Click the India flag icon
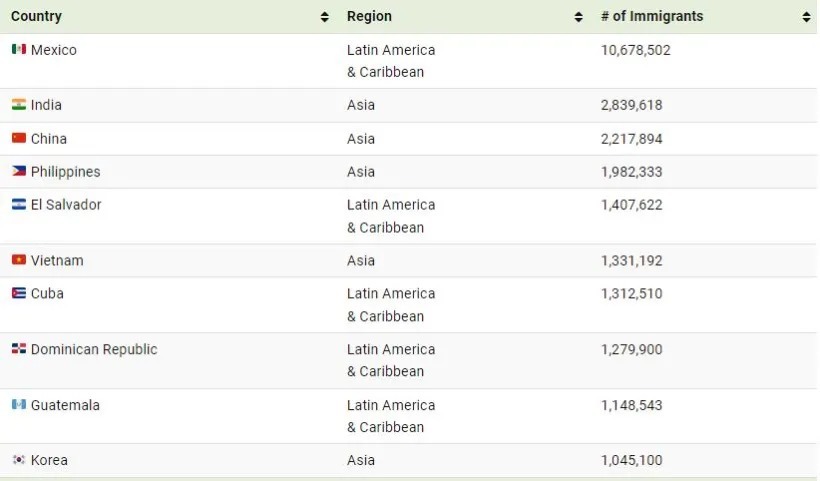The width and height of the screenshot is (820, 481). click(19, 104)
